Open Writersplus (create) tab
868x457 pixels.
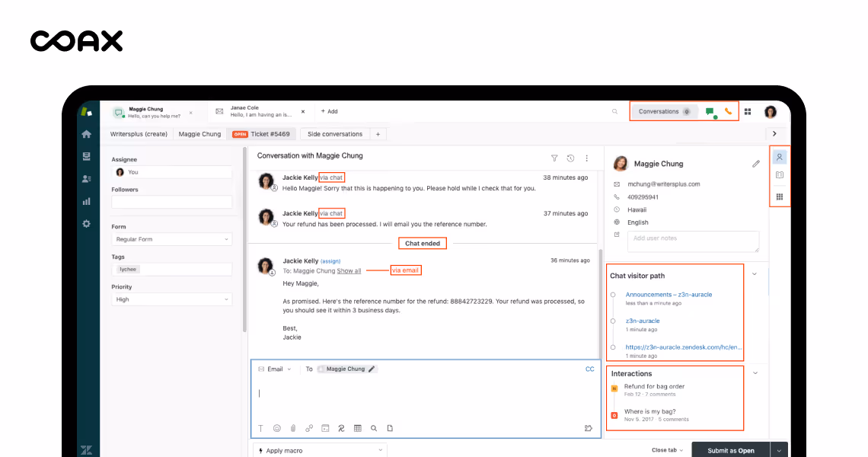pyautogui.click(x=139, y=134)
